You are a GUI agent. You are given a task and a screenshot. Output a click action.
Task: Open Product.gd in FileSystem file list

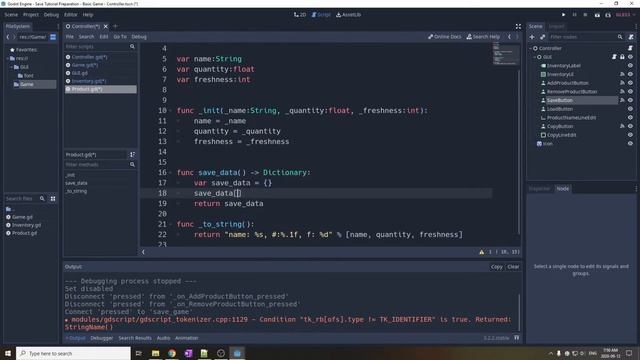click(24, 233)
